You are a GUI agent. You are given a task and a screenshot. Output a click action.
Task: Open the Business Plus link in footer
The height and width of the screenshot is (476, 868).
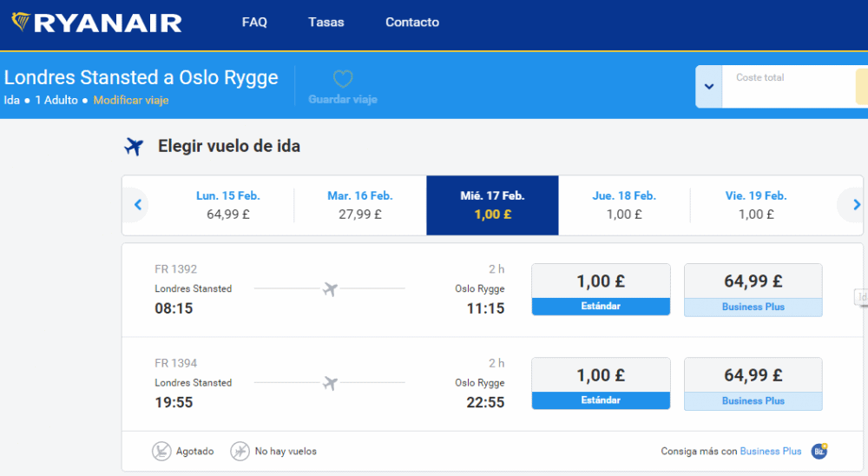(x=771, y=451)
